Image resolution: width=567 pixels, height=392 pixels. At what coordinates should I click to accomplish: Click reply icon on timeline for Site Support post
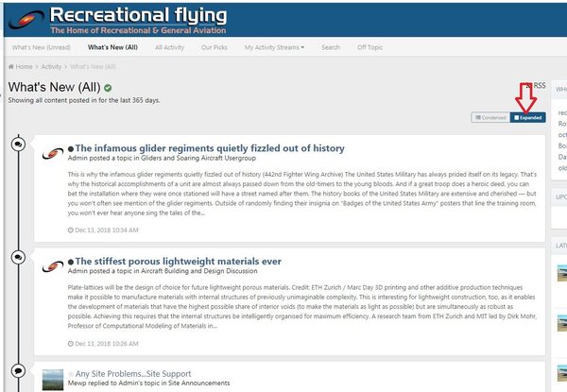[x=19, y=370]
